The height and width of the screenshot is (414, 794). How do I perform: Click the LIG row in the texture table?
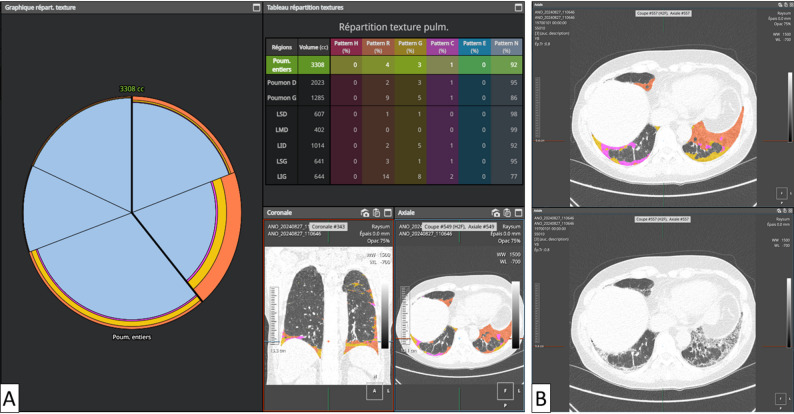pyautogui.click(x=394, y=177)
